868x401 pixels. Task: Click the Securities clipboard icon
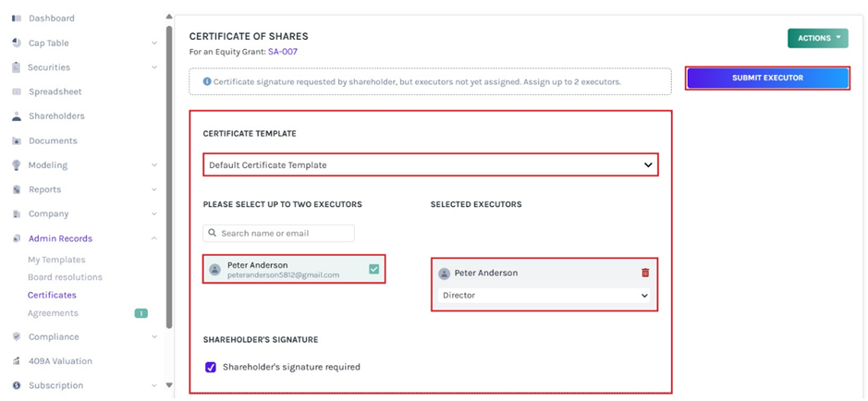tap(17, 67)
